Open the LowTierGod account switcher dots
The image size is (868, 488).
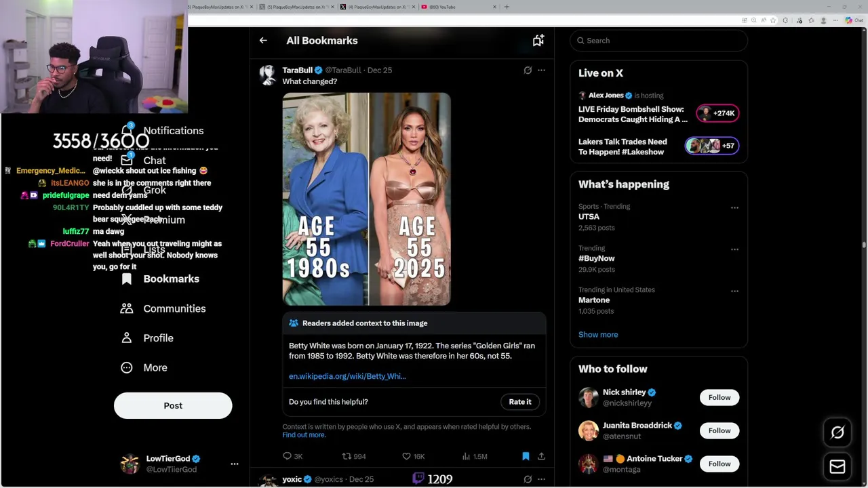[235, 464]
